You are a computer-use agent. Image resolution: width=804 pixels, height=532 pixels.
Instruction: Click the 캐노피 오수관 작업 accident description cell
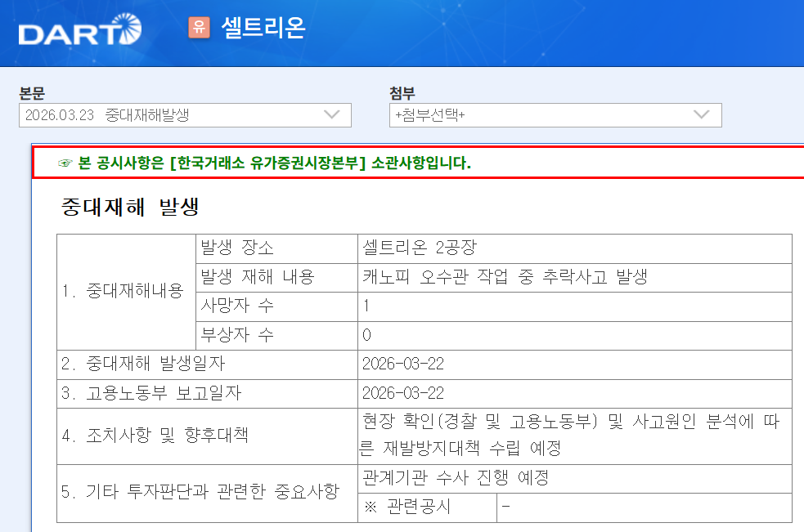(x=574, y=277)
